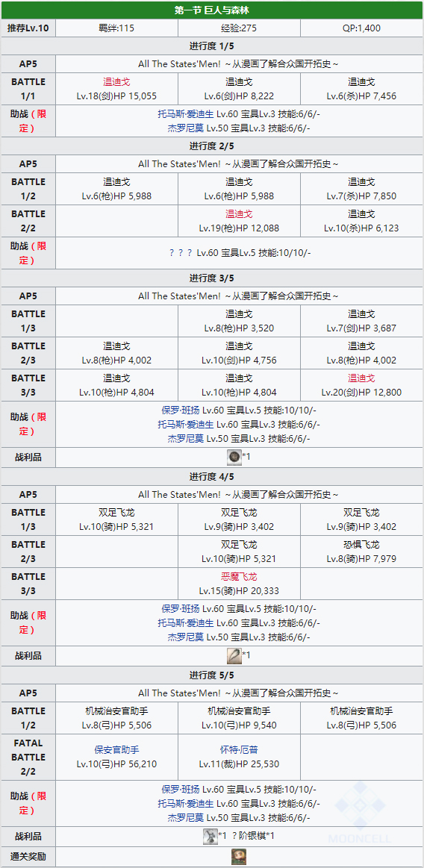Screen dimensions: 424x868
Task: Open 保罗·班扬 link in 进行度 3/5 support
Action: click(x=181, y=410)
